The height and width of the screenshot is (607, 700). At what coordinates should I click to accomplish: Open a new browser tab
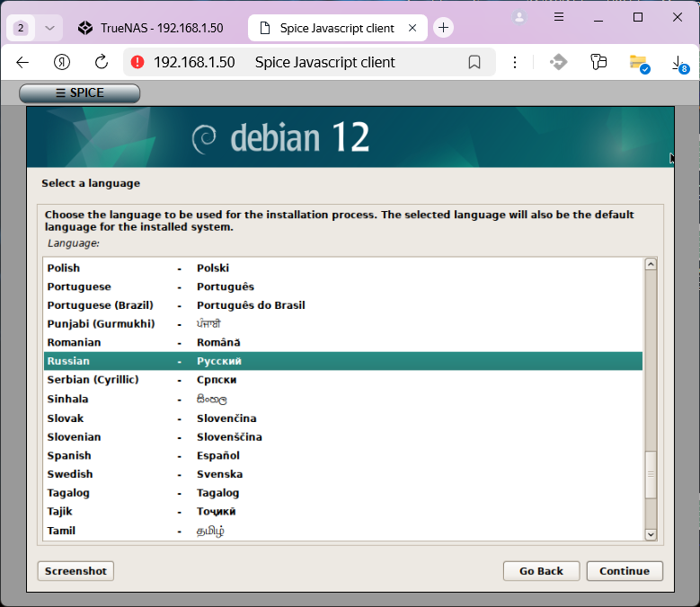(x=443, y=28)
